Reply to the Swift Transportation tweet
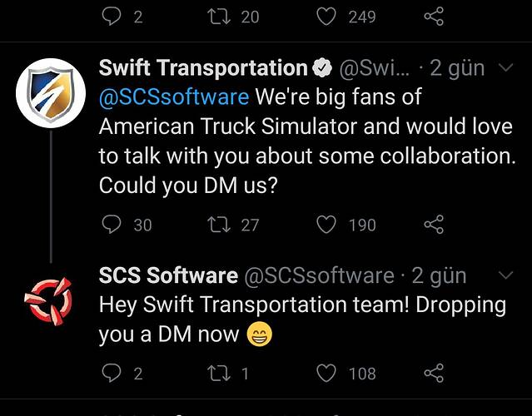532x416 pixels. [112, 225]
